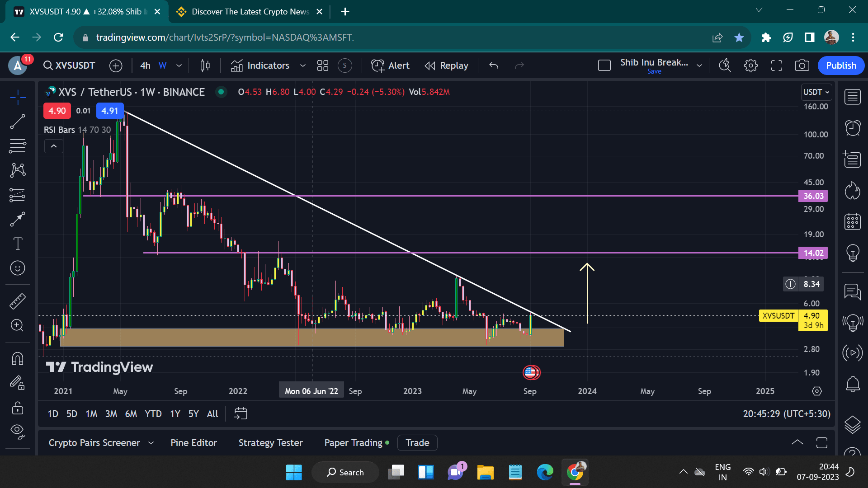Open the Watchlist panel icon
Image resolution: width=868 pixels, height=488 pixels.
[853, 96]
